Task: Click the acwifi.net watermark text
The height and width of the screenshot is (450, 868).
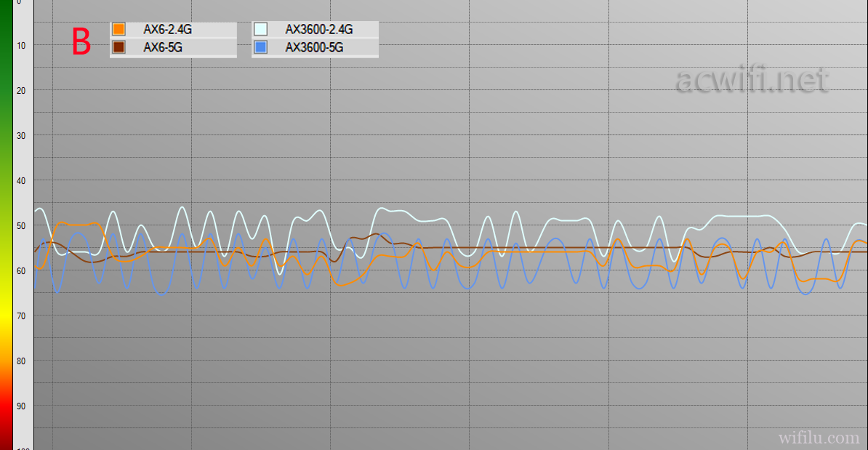Action: 752,80
